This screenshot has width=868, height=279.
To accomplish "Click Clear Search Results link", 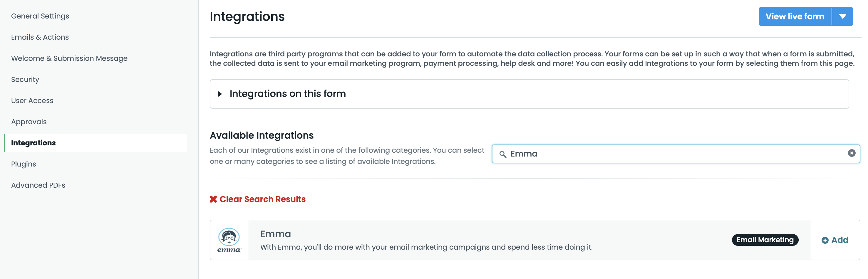I will pos(262,199).
